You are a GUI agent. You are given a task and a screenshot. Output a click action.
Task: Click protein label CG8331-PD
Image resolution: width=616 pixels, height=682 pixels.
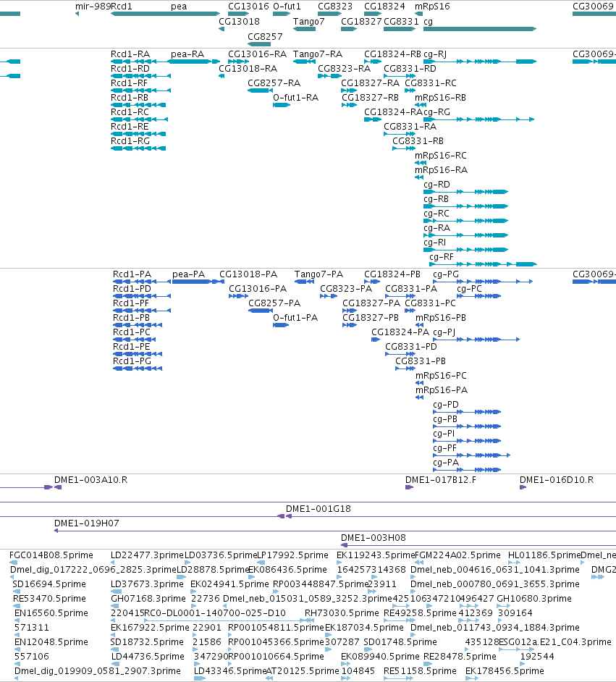coord(411,347)
